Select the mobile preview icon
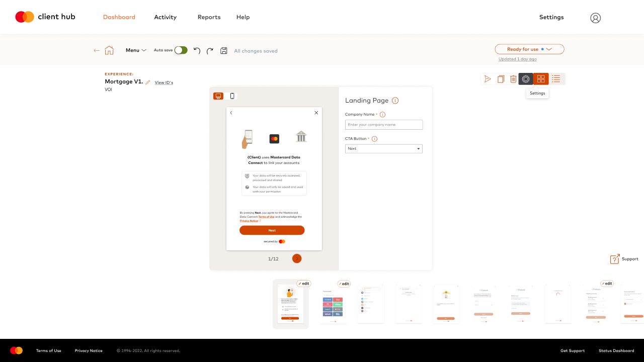 [232, 96]
